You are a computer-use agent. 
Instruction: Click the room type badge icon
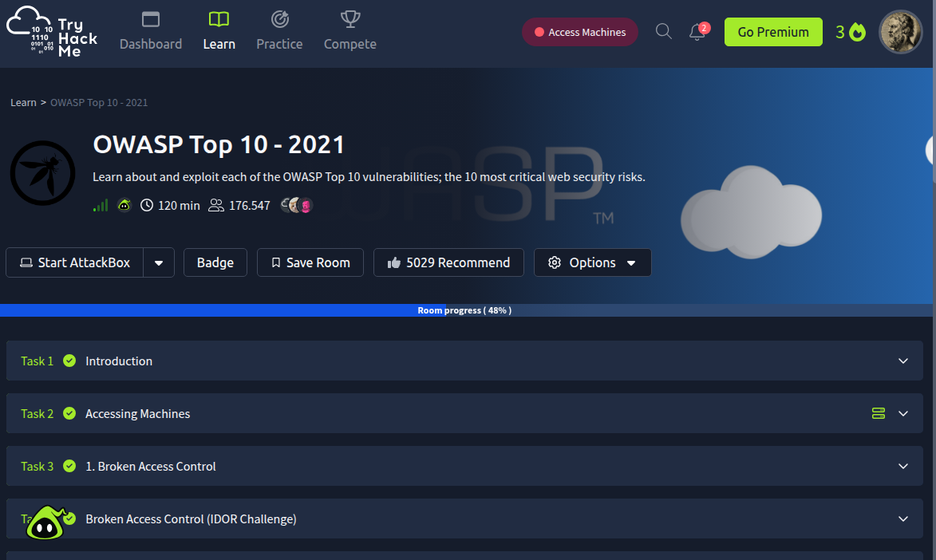coord(124,205)
